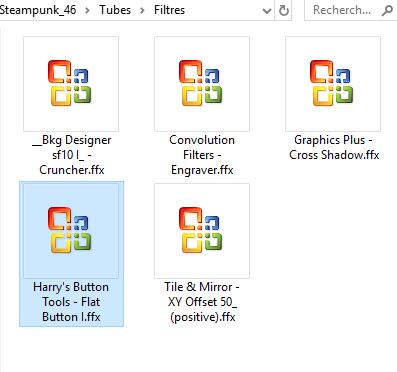Go to the Steampunk_46 folder breadcrumb
This screenshot has height=372, width=397.
click(x=38, y=10)
